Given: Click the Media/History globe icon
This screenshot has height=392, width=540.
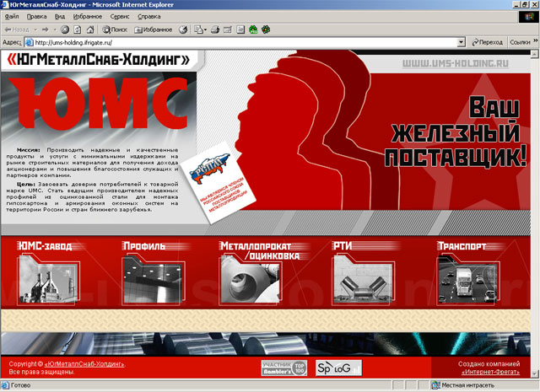Looking at the screenshot, I should 183,30.
